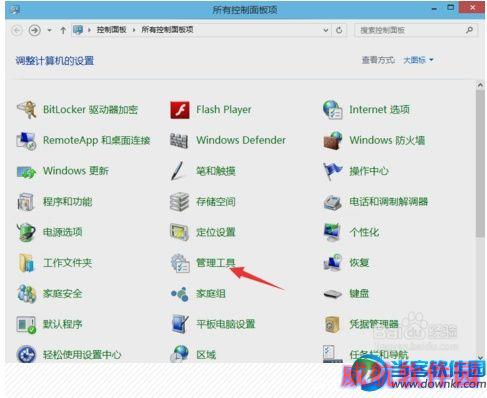
Task: Open the 轻松使用设置中心 icon
Action: coord(26,354)
